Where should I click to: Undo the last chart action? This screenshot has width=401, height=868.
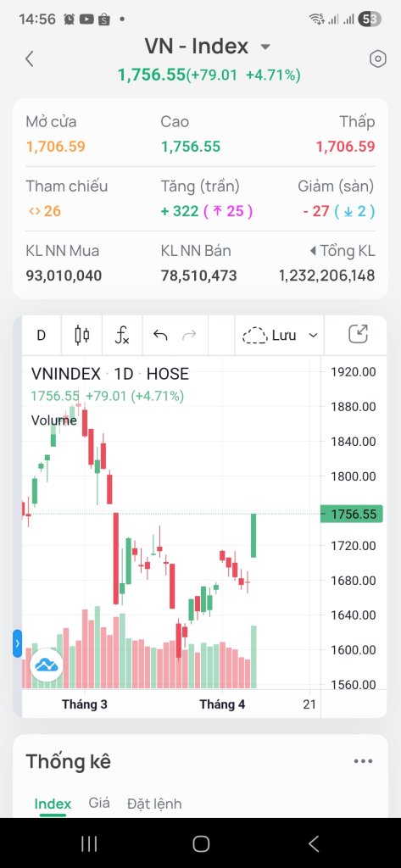pos(160,335)
